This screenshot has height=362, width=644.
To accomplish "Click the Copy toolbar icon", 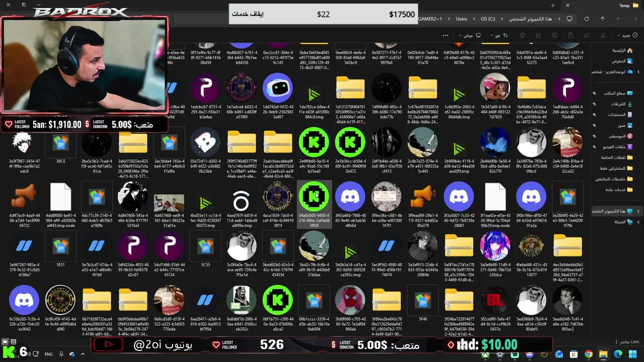I will [x=587, y=35].
